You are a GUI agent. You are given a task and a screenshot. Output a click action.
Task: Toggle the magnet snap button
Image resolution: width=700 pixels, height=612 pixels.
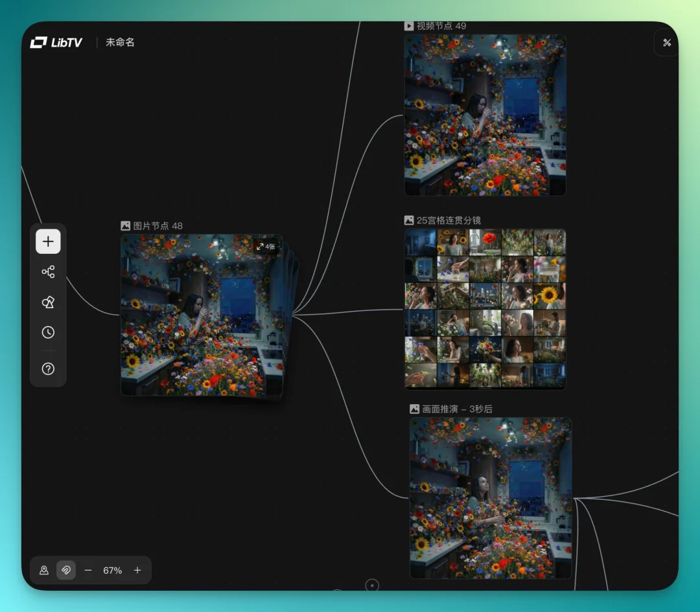pos(66,571)
